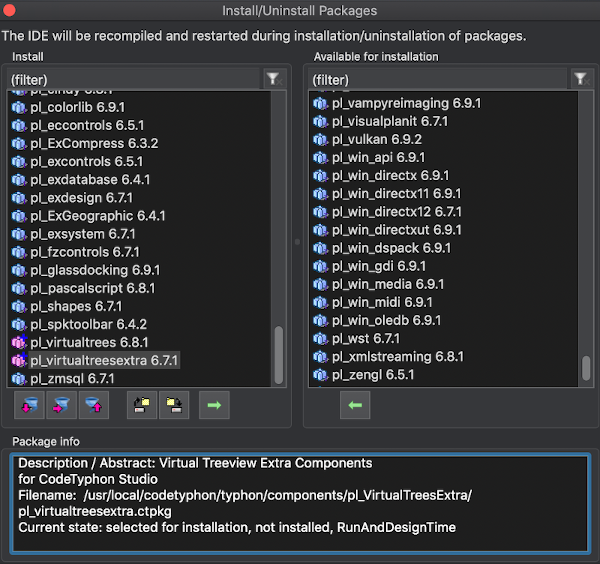Select pl_glassdocking 6.9.1 in Install list
This screenshot has height=564, width=600.
[95, 271]
